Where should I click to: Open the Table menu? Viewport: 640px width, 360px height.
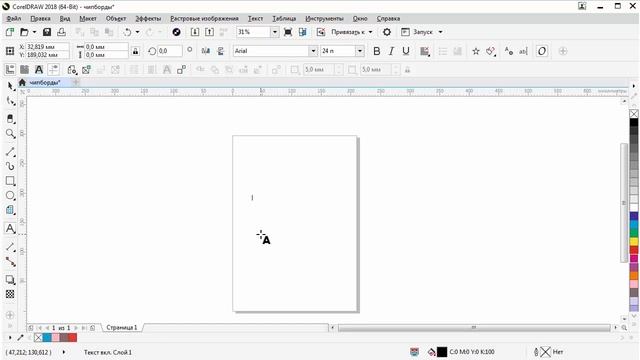284,18
